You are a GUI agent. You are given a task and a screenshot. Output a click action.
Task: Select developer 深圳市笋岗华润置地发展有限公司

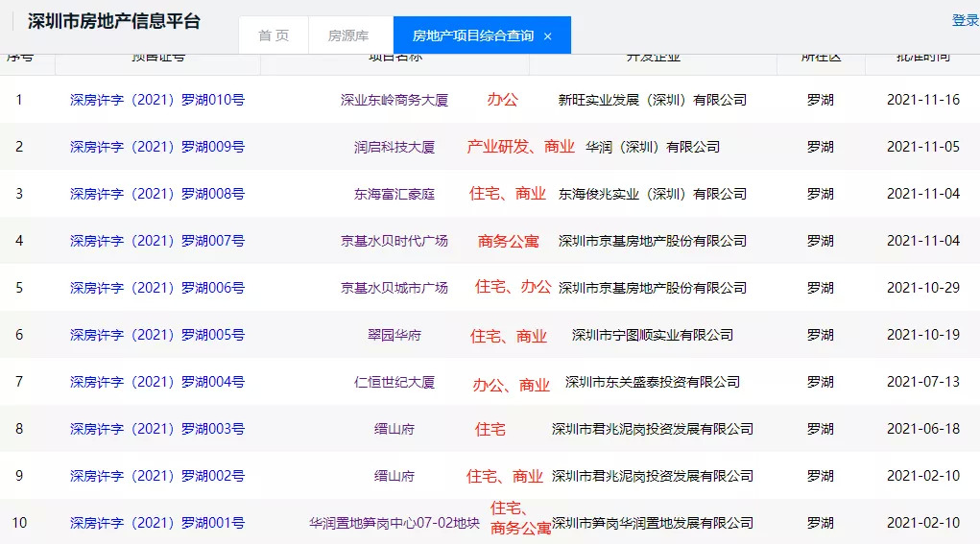[653, 523]
